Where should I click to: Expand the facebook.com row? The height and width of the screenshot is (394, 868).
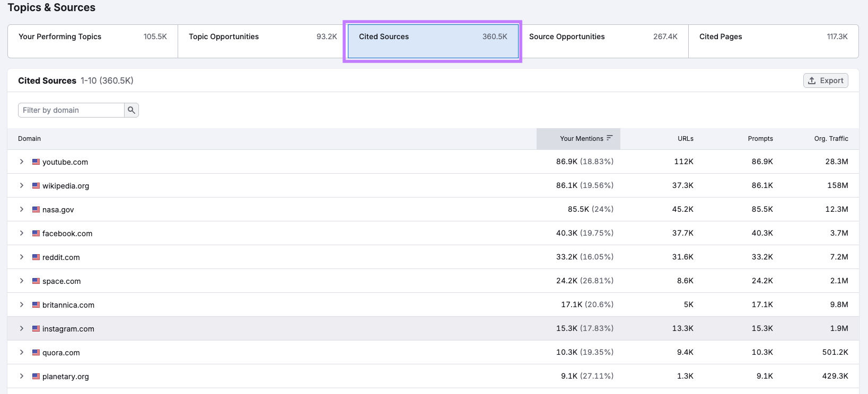[x=22, y=233]
